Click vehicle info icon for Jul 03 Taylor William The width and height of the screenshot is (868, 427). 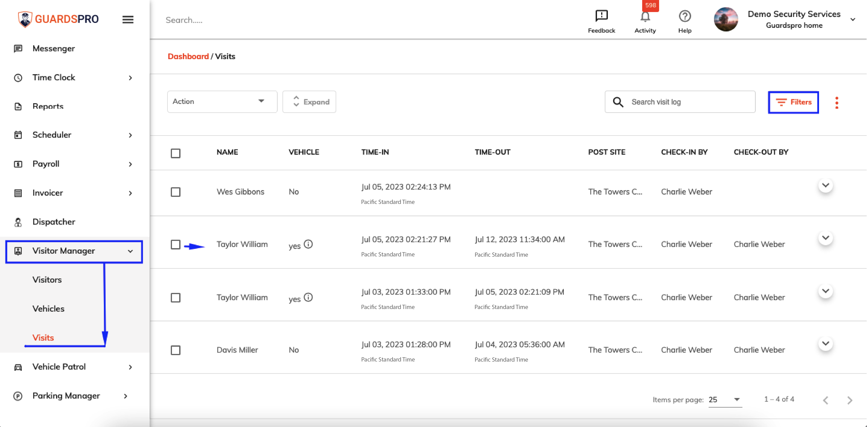[308, 297]
